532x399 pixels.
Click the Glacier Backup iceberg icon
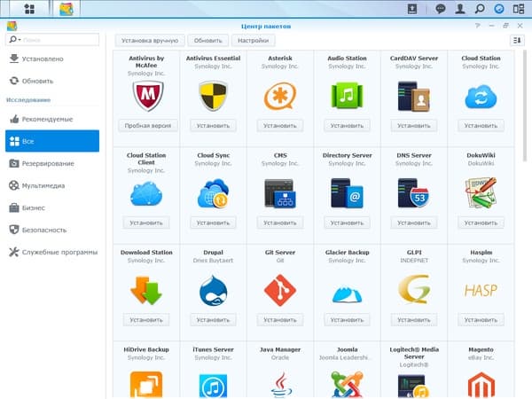(347, 294)
